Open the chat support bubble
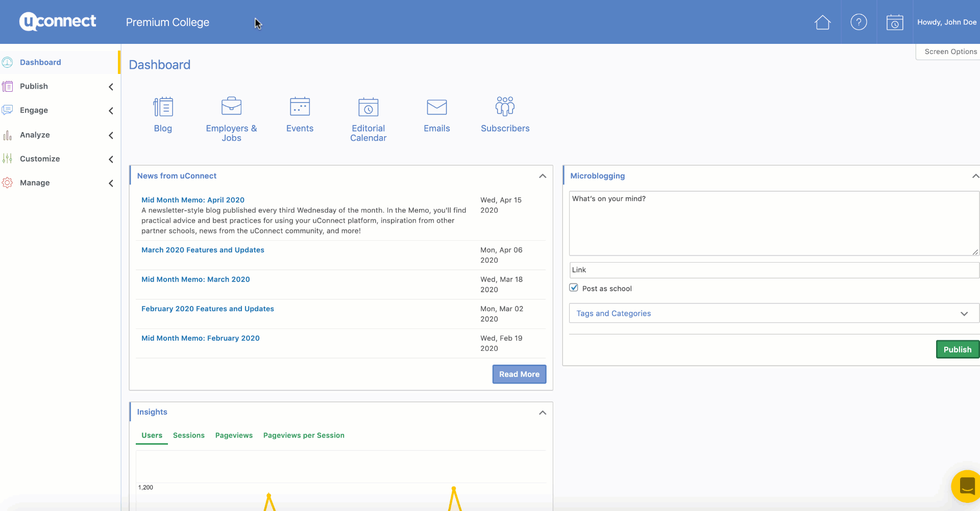The width and height of the screenshot is (980, 511). [966, 486]
